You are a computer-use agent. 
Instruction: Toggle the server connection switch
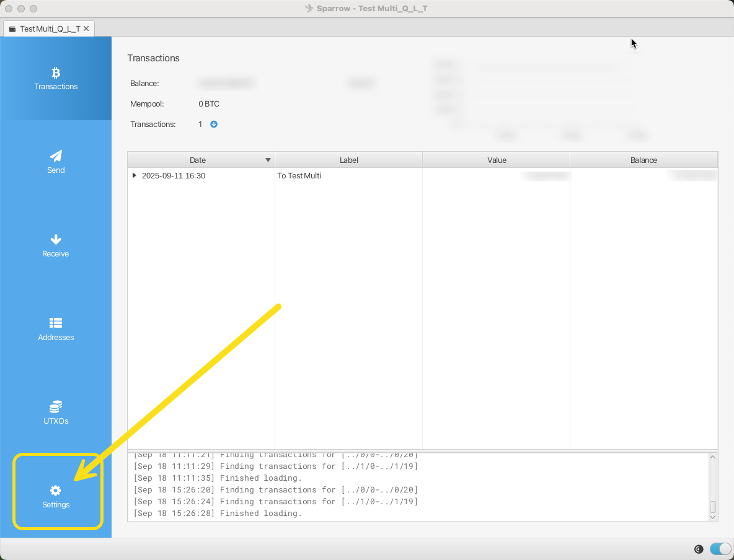(x=720, y=549)
